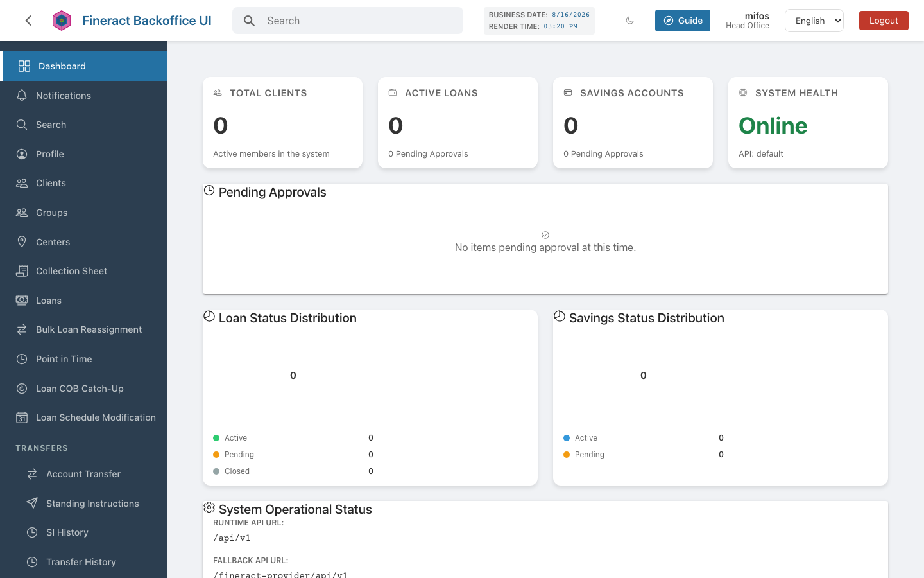Select the sidebar Search icon
This screenshot has width=924, height=578.
coord(22,125)
